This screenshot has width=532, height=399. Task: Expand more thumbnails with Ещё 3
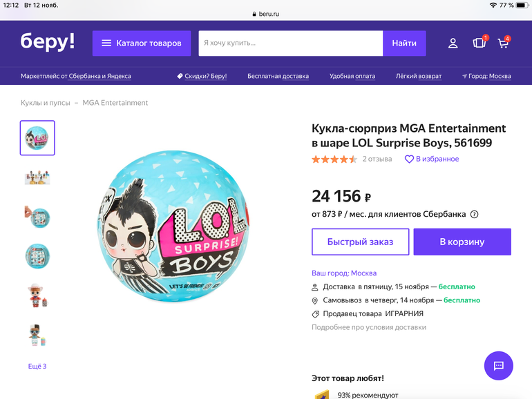(x=37, y=366)
